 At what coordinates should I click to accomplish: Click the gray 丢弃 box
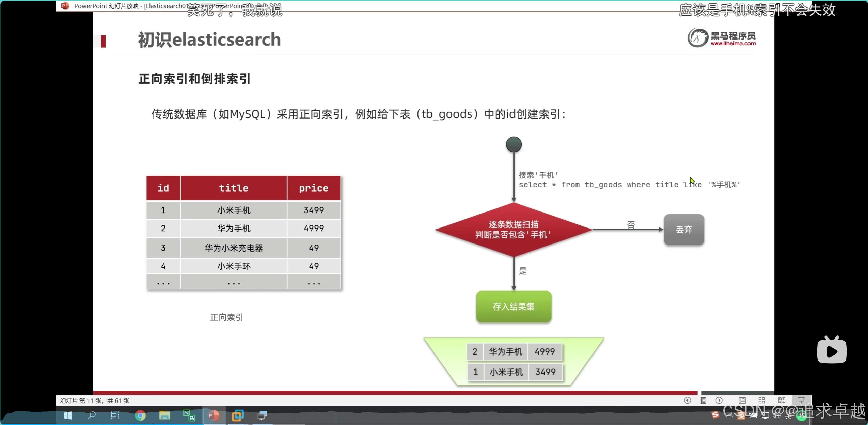click(x=684, y=230)
